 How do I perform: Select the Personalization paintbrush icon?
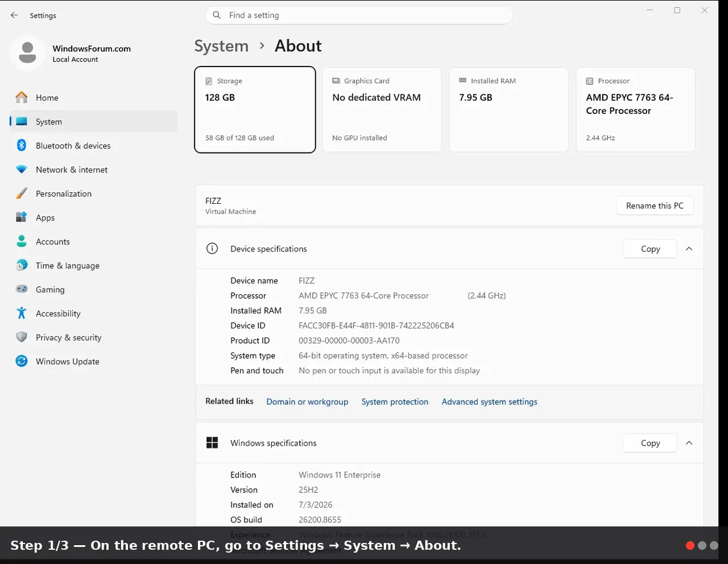point(22,194)
